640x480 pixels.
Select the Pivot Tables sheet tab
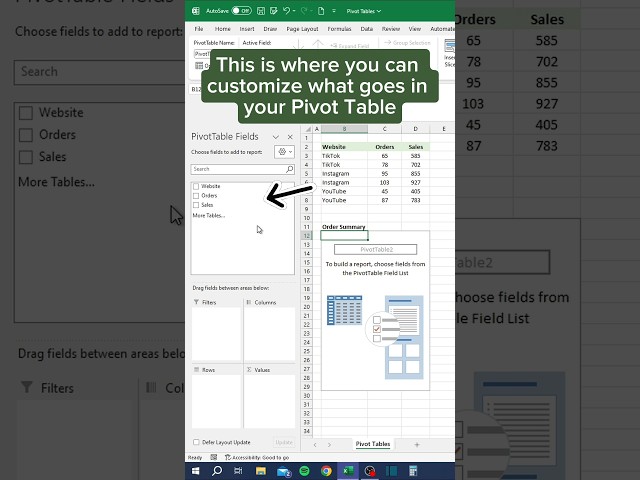[x=373, y=444]
